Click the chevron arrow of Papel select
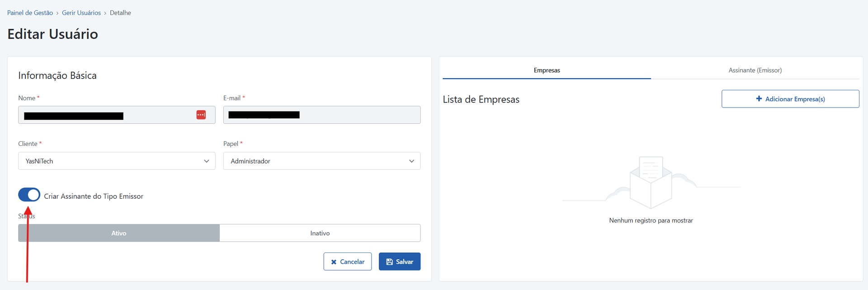868x290 pixels. coord(411,161)
